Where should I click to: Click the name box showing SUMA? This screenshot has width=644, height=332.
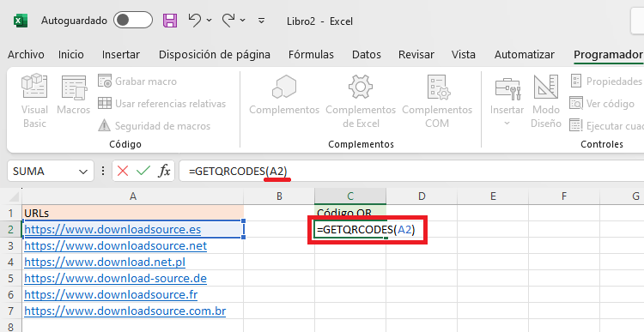(43, 171)
